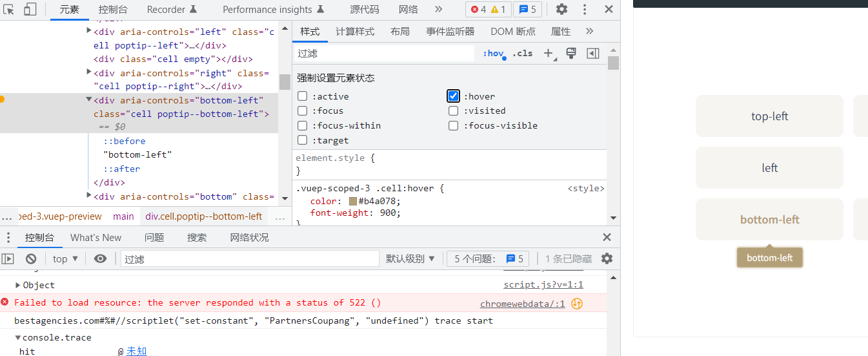Click the bottom-left cell on the page

[x=769, y=220]
